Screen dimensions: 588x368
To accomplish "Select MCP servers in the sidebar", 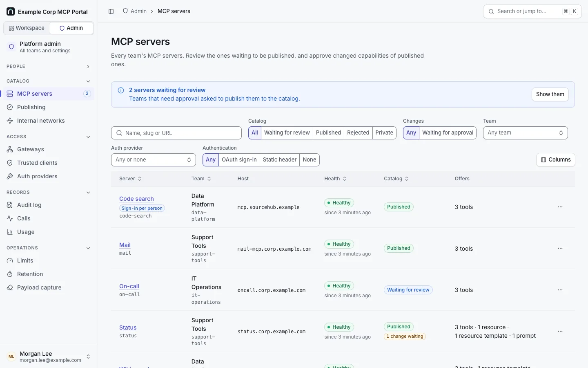I will [48, 94].
